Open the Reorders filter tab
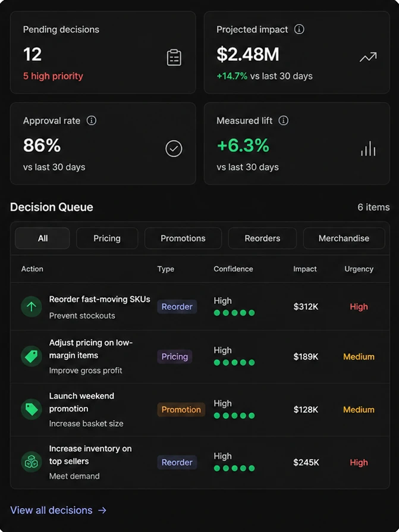 [x=262, y=238]
